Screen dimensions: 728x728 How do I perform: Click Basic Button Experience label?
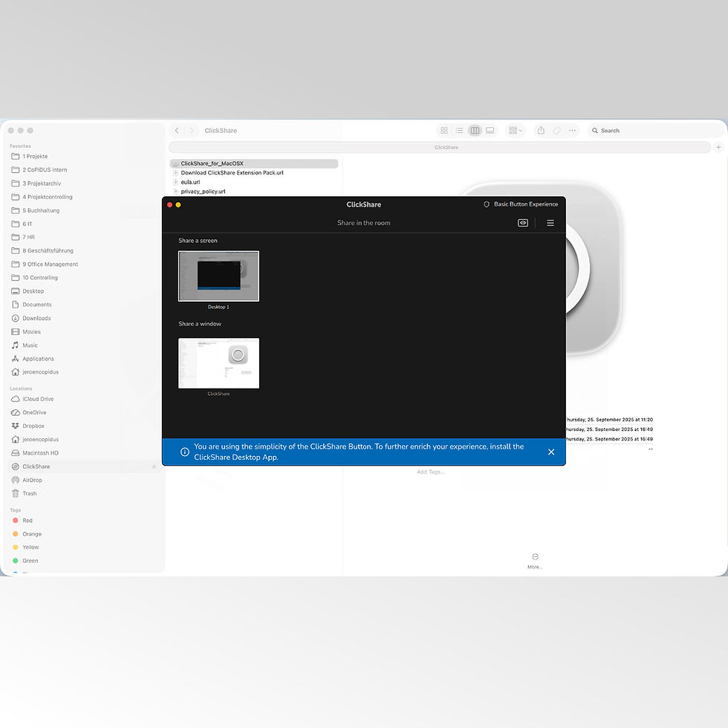tap(526, 204)
